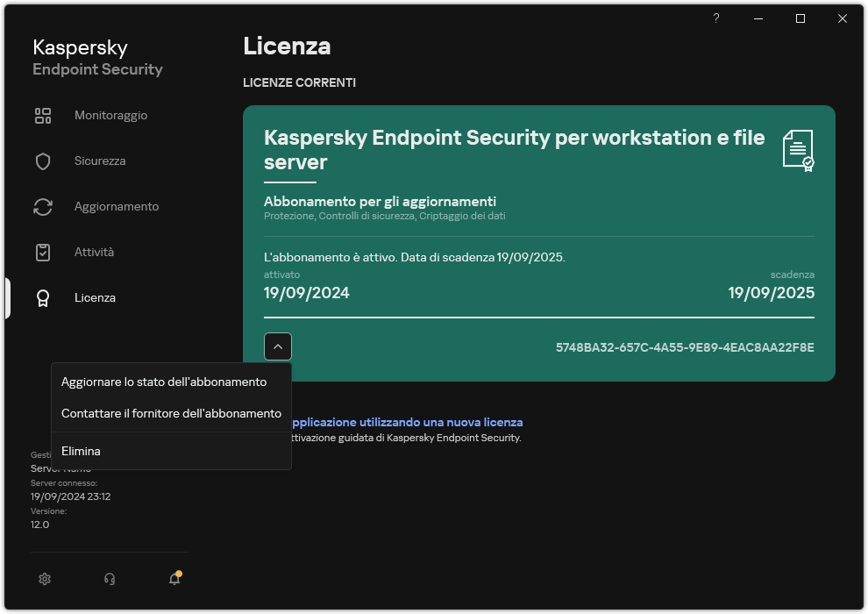Screen dimensions: 868x614
Task: Collapse the license actions menu with the chevron
Action: tap(277, 346)
